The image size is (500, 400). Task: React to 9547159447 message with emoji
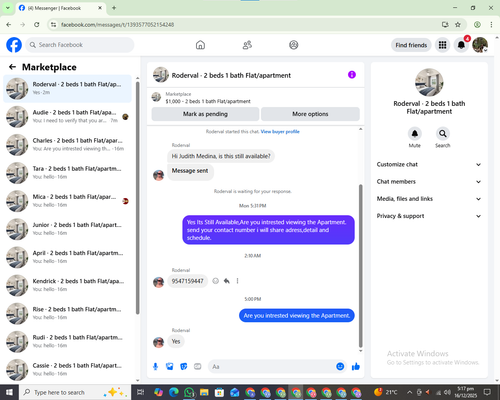[216, 281]
